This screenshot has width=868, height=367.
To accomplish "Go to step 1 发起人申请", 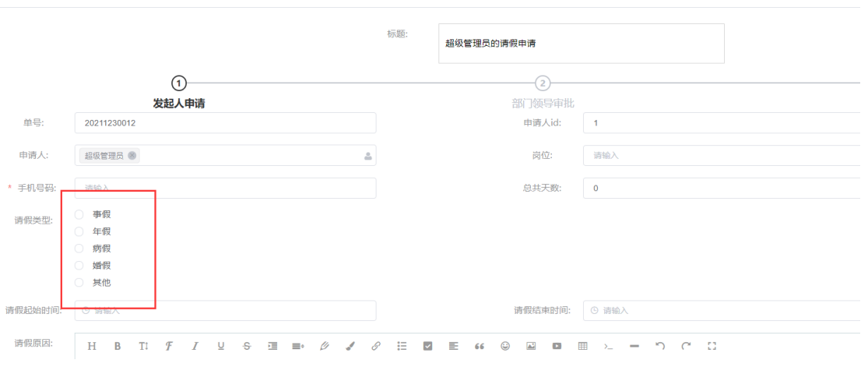I will click(x=179, y=83).
